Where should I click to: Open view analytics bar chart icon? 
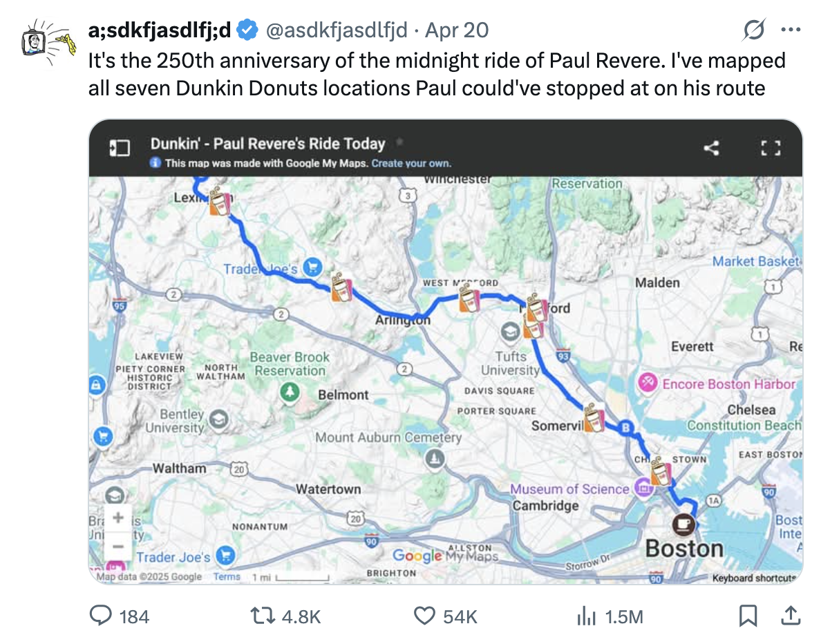(587, 616)
